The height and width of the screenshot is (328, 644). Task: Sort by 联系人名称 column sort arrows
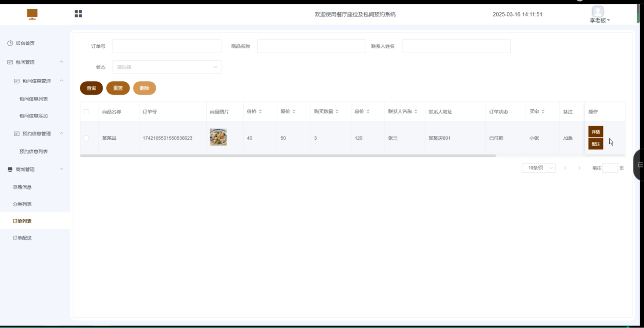[416, 112]
